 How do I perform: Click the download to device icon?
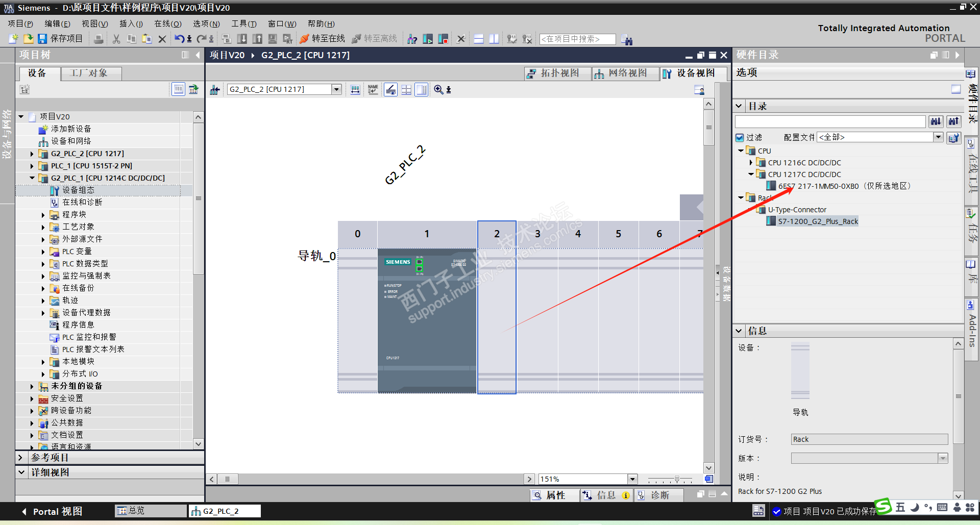(242, 39)
